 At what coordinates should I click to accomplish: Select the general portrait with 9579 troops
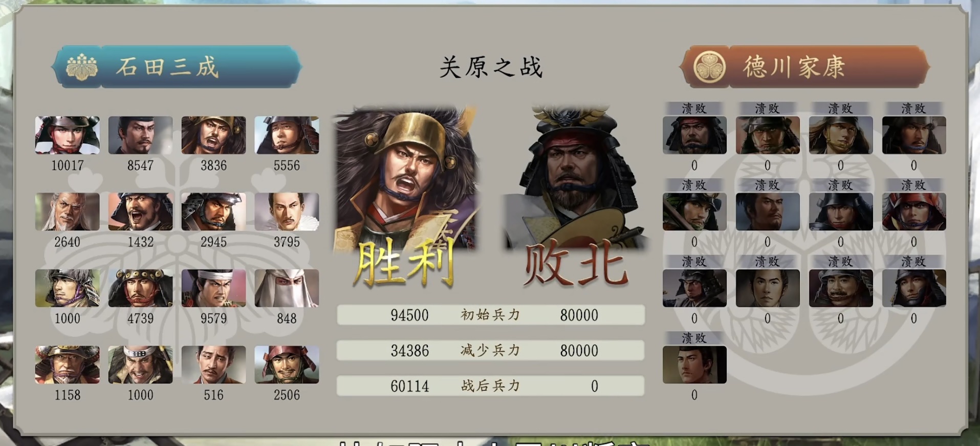coord(214,288)
